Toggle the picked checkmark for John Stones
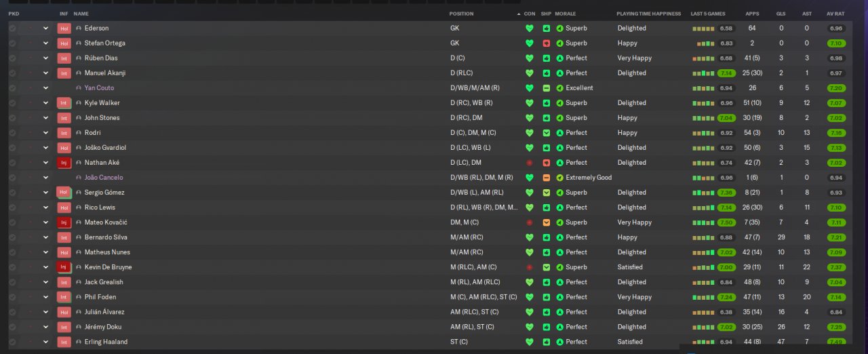The height and width of the screenshot is (354, 868). [12, 118]
